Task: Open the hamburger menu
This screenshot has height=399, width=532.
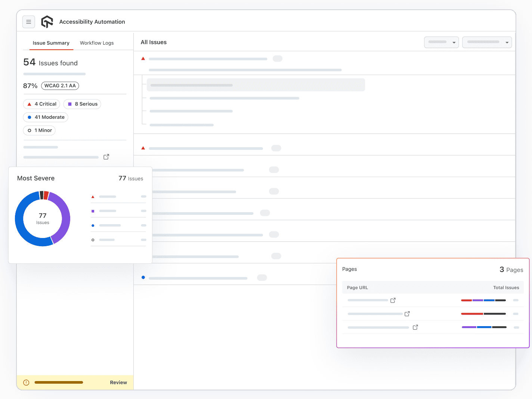Action: [29, 22]
